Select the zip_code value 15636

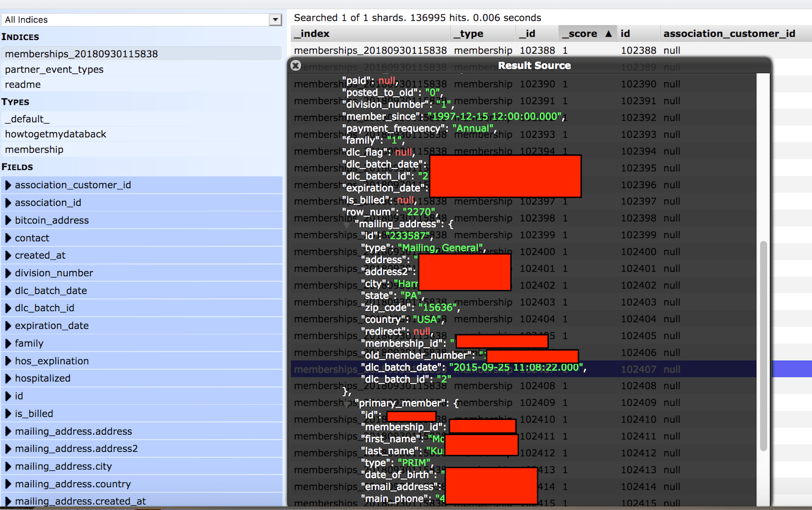click(439, 308)
